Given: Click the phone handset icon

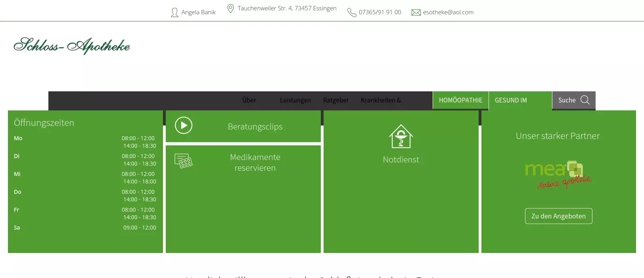Looking at the screenshot, I should (351, 13).
